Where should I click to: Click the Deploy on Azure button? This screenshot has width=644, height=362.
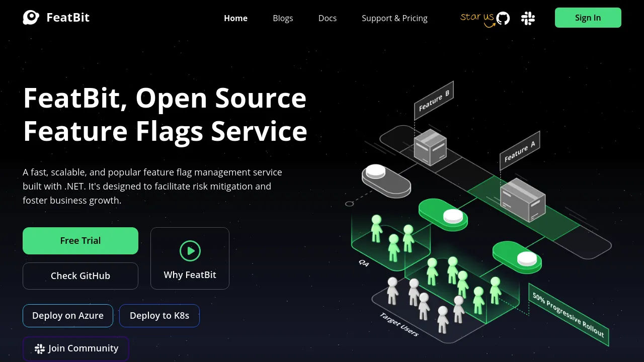(68, 316)
